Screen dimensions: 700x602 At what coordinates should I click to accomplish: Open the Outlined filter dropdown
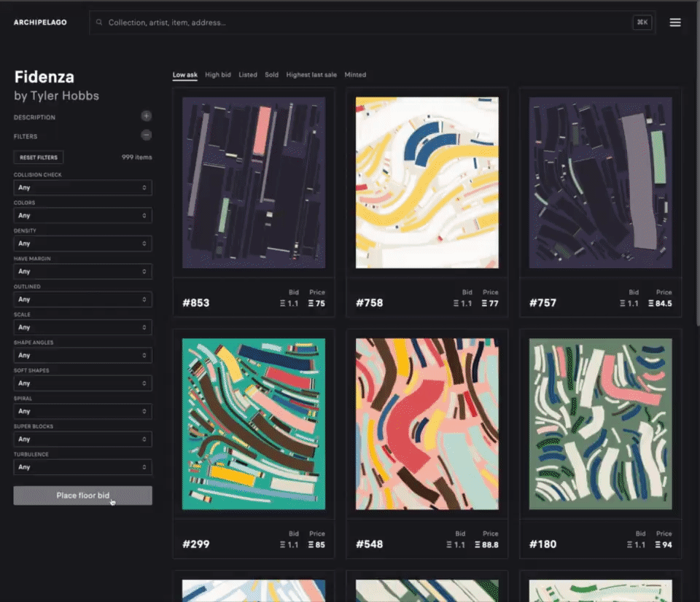pyautogui.click(x=82, y=300)
